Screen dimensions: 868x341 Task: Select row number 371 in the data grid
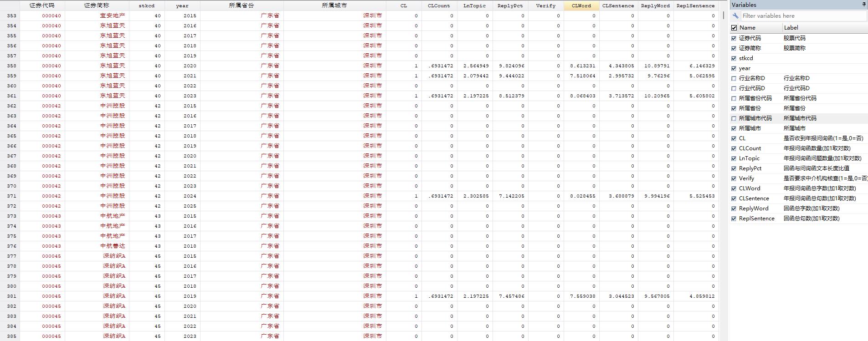coord(10,196)
